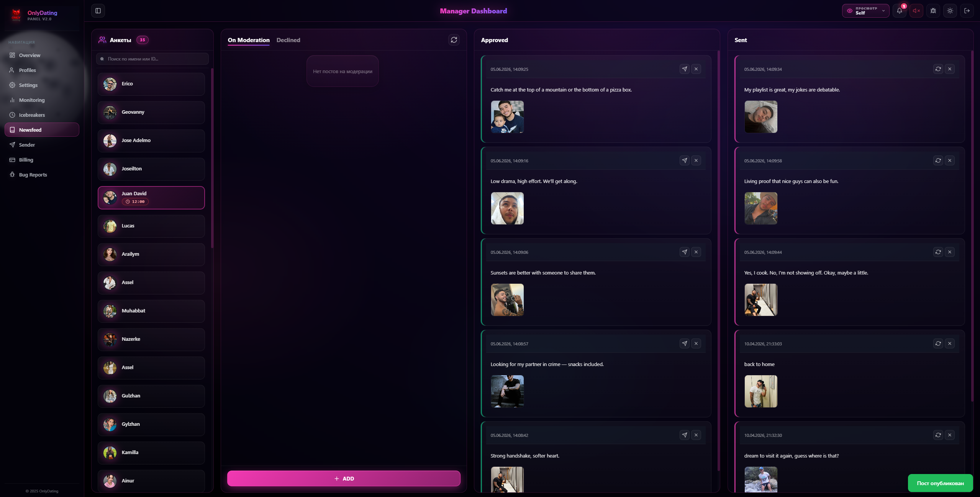Viewport: 980px width, 497px height.
Task: Switch to the Declined tab
Action: point(288,40)
